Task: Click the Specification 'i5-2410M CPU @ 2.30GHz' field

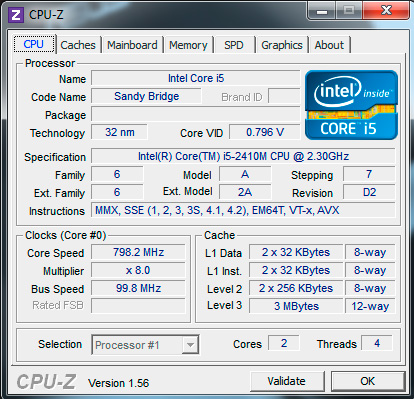Action: click(243, 156)
